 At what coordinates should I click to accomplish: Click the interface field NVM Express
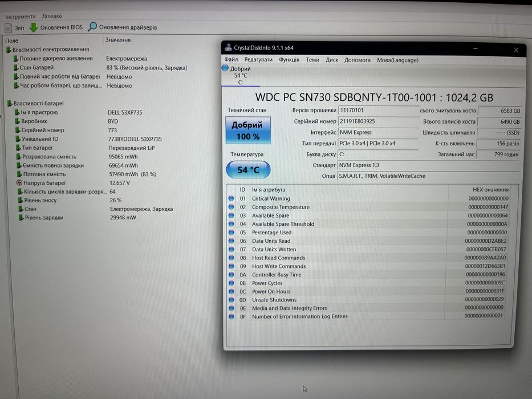[x=378, y=133]
